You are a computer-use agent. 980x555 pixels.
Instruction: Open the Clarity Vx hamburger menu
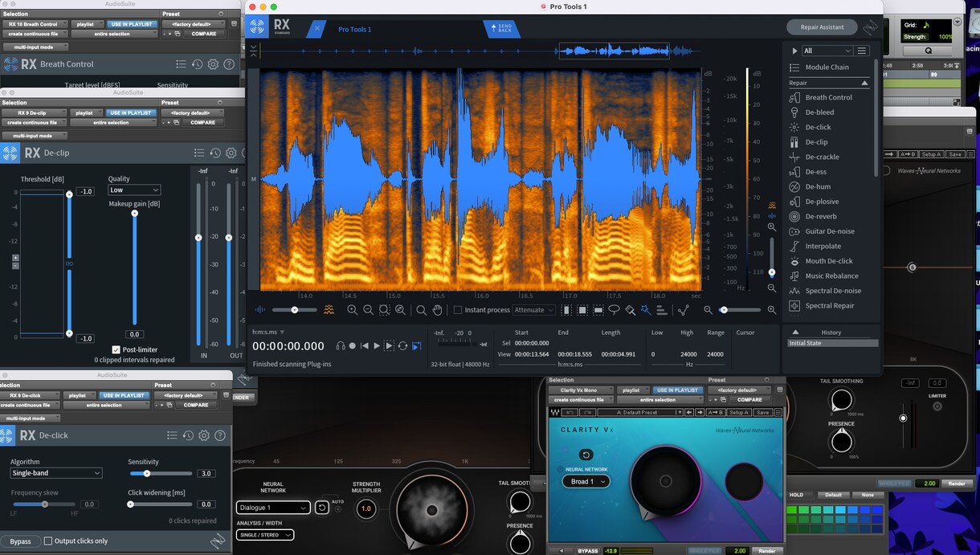pyautogui.click(x=778, y=413)
